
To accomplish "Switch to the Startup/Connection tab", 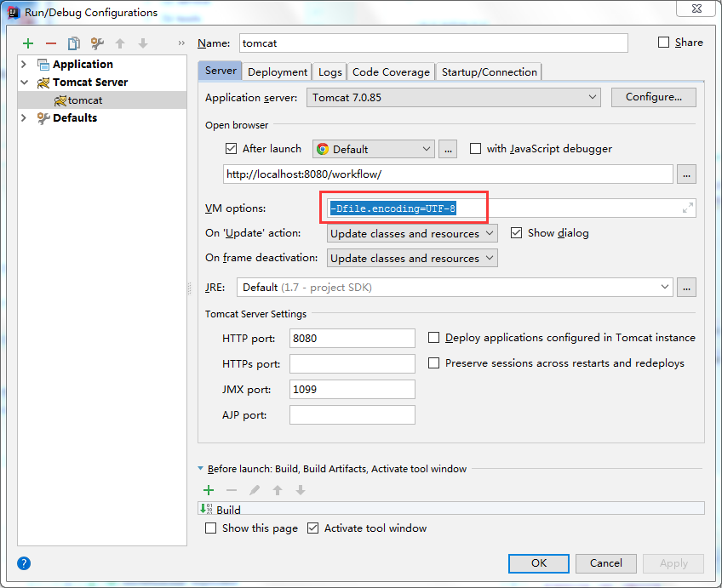I will [489, 72].
